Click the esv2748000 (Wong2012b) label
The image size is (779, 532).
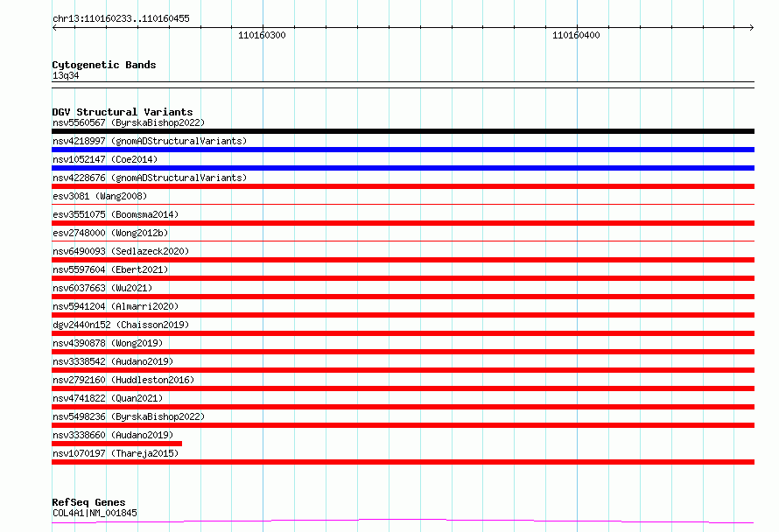110,233
